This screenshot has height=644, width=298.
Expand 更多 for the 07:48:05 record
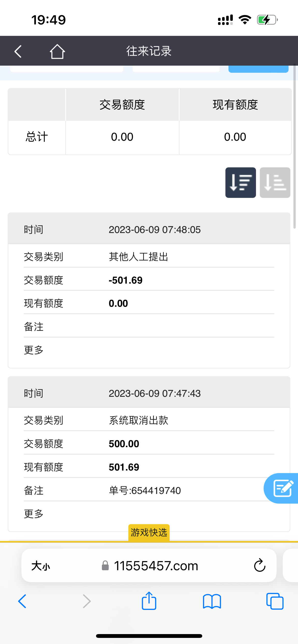tap(34, 350)
